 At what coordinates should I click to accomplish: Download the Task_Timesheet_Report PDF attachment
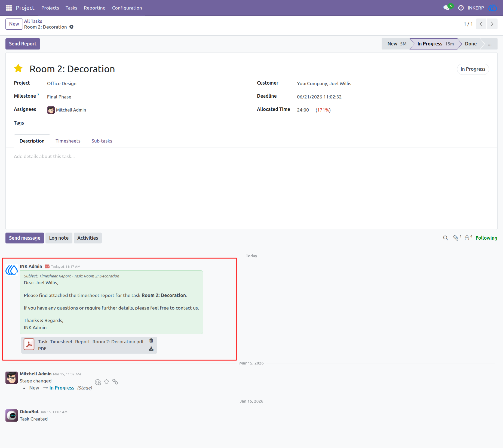151,349
